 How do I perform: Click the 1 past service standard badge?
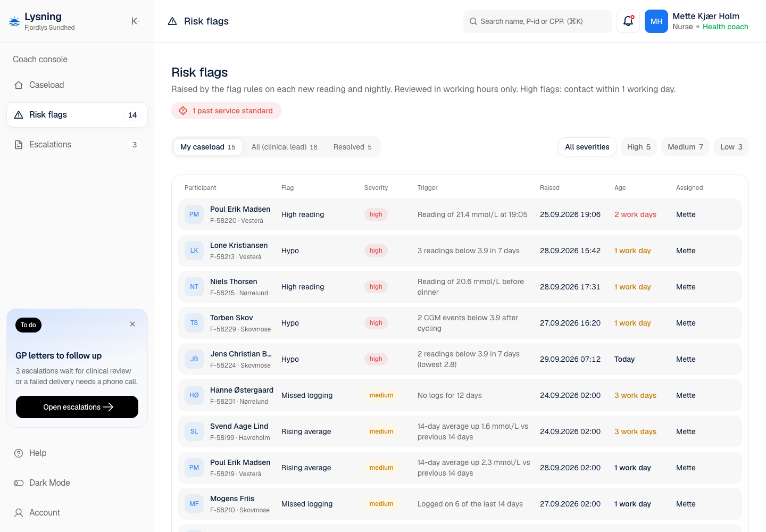pos(226,111)
